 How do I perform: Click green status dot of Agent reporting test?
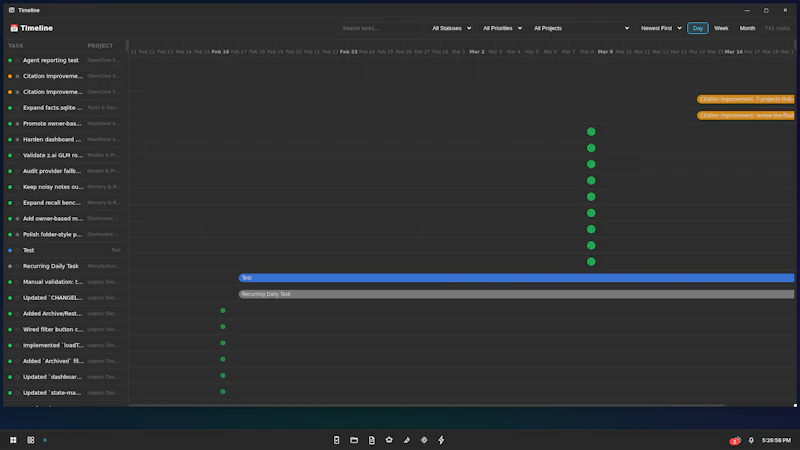10,60
